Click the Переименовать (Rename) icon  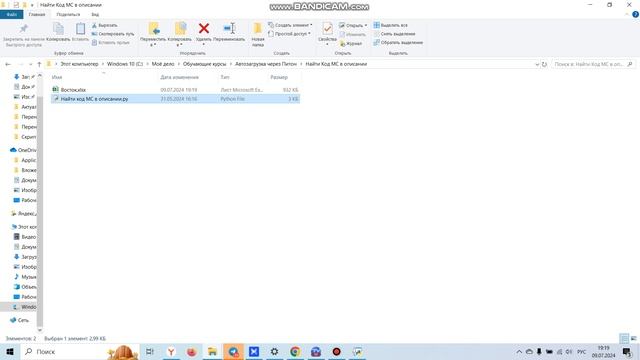[229, 29]
